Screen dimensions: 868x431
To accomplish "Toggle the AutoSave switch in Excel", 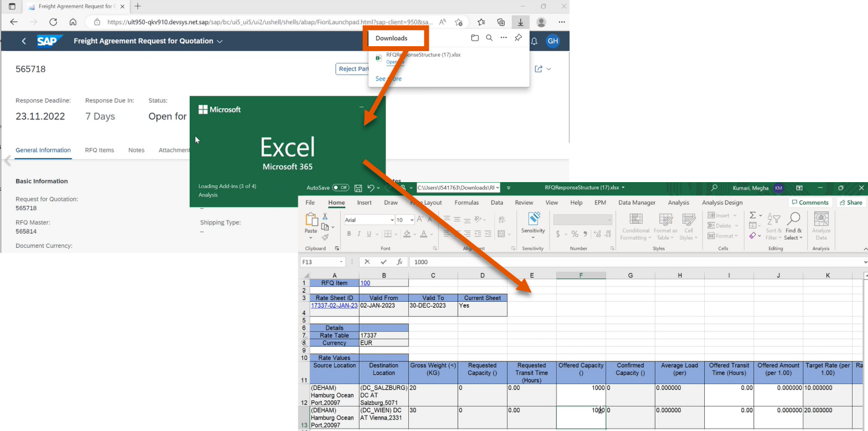I will point(341,188).
